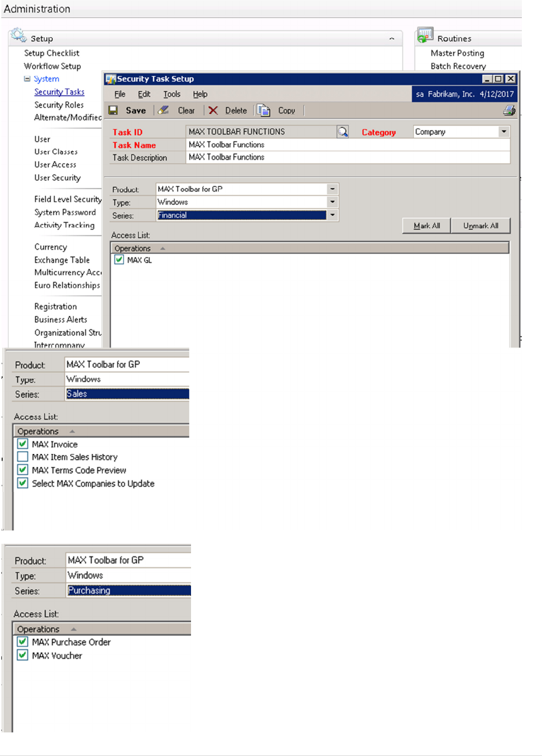
Task: Click the Task Name input field
Action: (348, 144)
